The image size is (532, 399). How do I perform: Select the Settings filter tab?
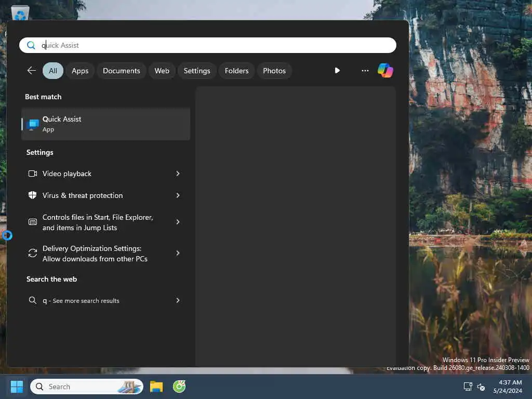tap(197, 71)
